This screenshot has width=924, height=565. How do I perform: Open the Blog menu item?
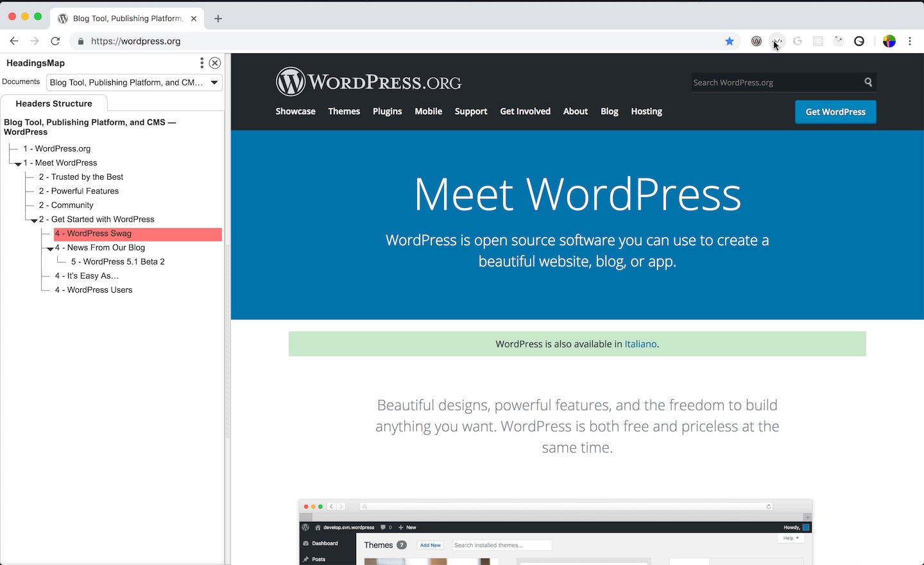click(x=610, y=111)
